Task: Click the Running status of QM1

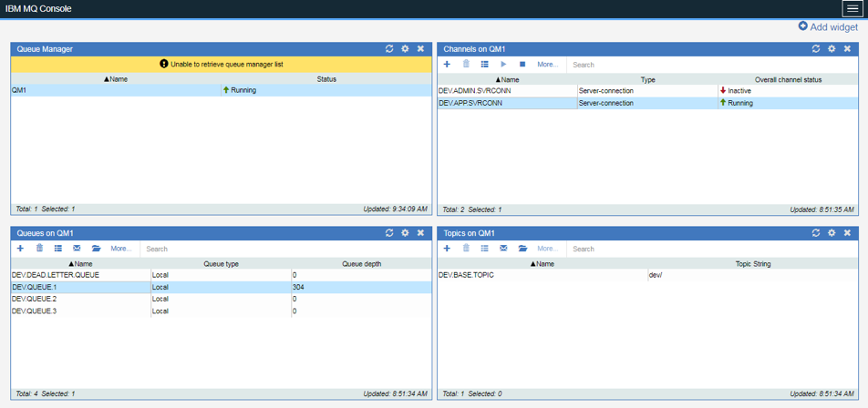Action: [239, 90]
